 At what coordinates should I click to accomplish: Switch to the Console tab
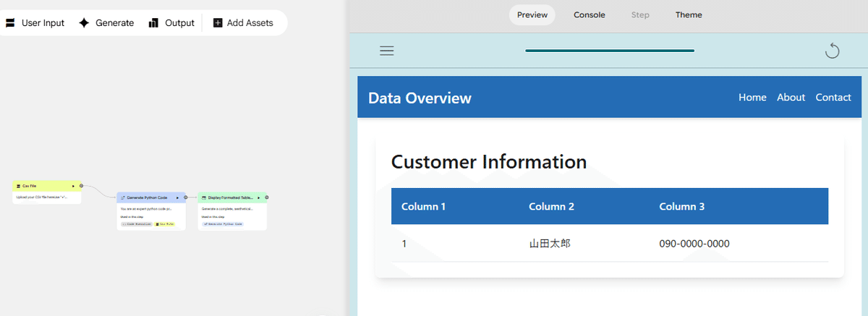[590, 14]
